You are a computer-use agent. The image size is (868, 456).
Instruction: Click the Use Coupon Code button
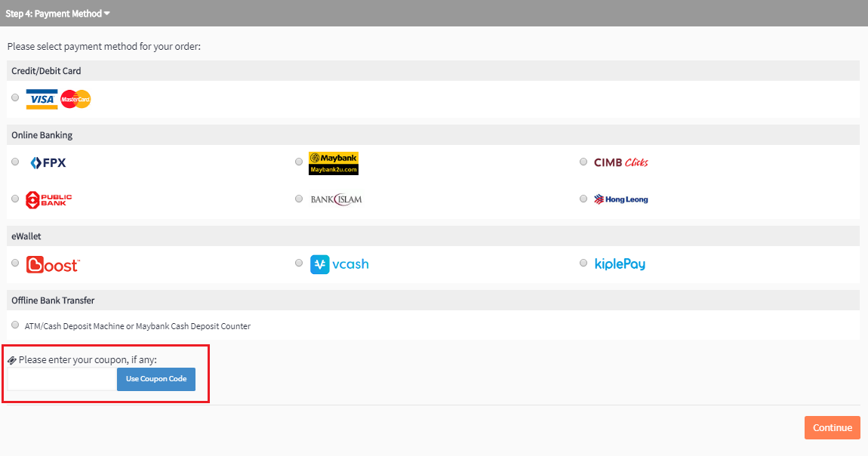[156, 379]
